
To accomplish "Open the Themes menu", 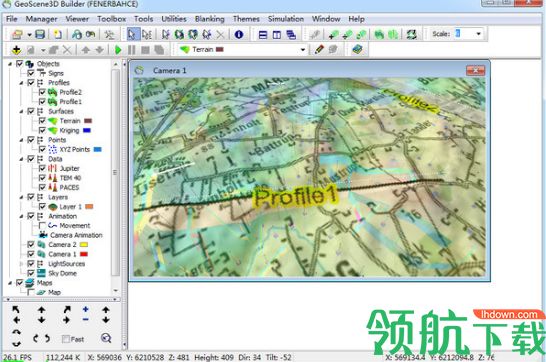I will point(246,19).
